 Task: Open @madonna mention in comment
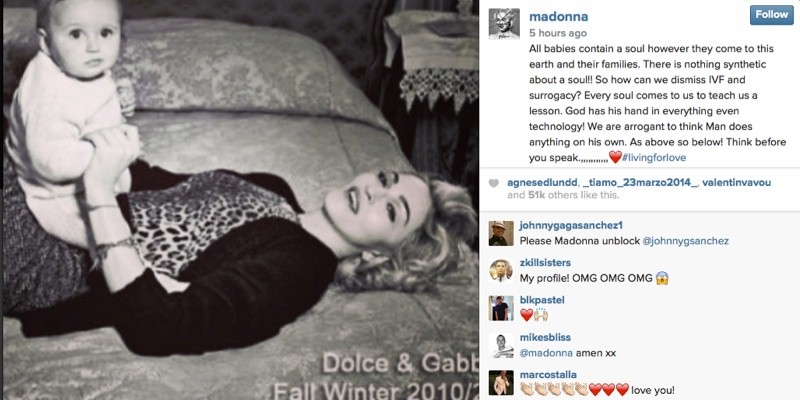[x=545, y=353]
